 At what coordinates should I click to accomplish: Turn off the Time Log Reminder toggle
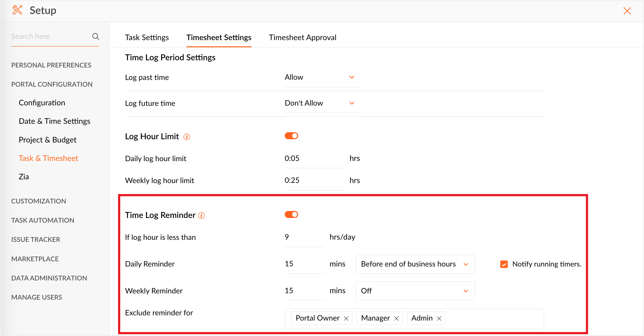[291, 215]
